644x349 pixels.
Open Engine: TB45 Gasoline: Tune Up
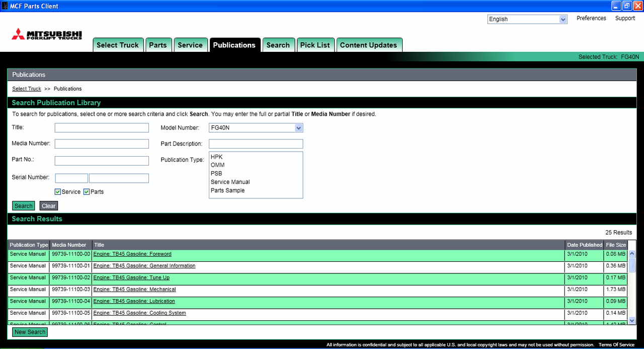(x=131, y=278)
